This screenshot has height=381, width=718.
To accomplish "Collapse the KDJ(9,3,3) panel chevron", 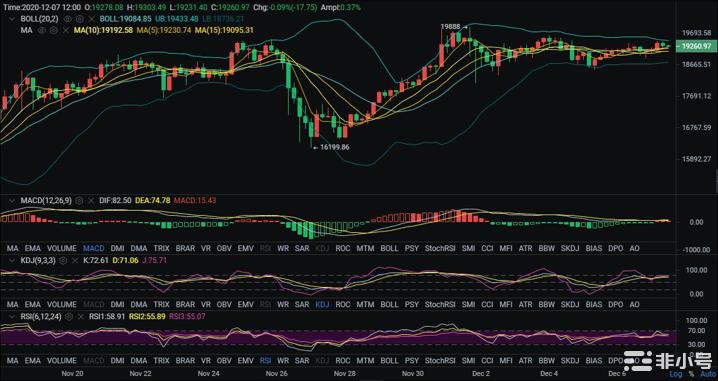I will click(x=12, y=261).
